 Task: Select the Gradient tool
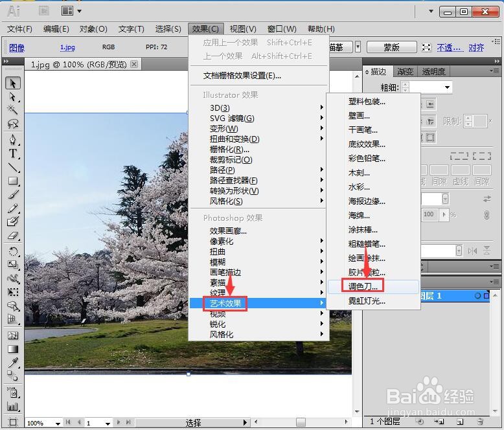[13, 349]
